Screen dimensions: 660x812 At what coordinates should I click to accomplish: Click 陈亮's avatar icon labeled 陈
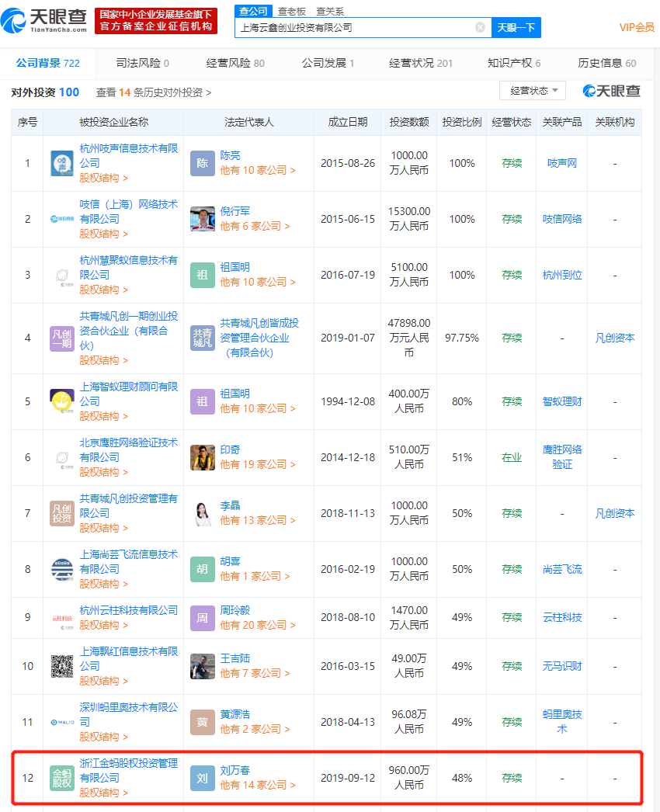203,163
